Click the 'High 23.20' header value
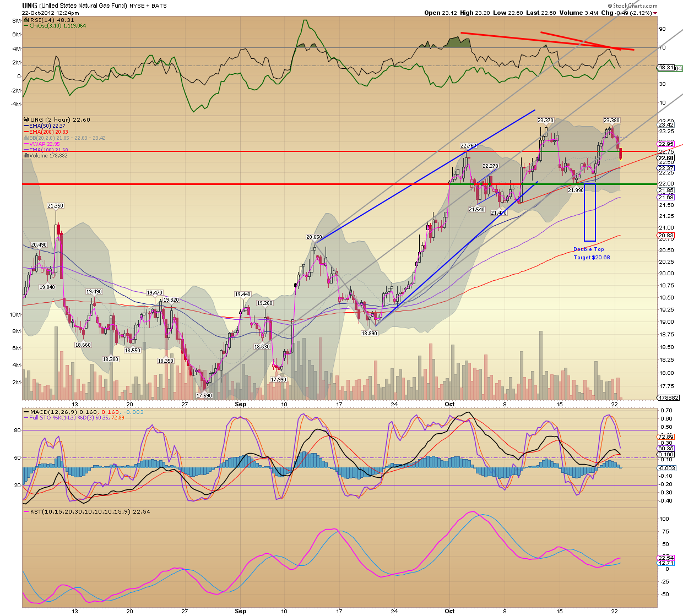The width and height of the screenshot is (683, 616). point(475,13)
